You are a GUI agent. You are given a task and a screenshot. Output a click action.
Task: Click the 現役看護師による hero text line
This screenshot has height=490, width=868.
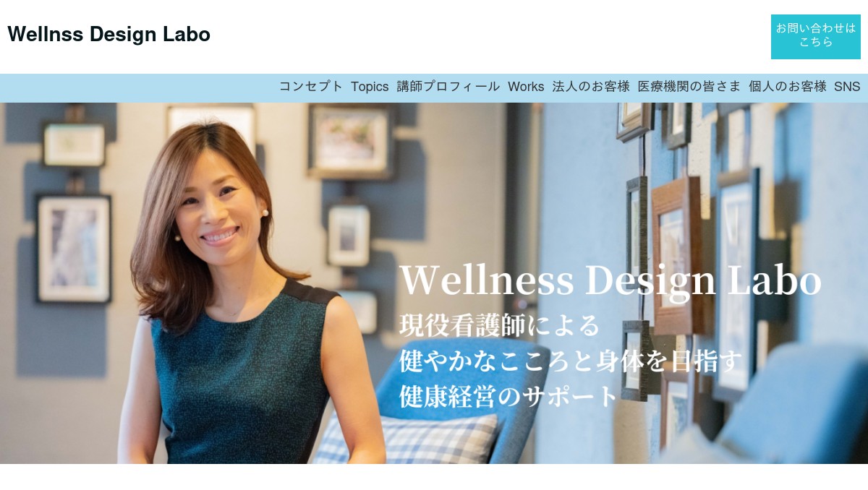tap(499, 325)
